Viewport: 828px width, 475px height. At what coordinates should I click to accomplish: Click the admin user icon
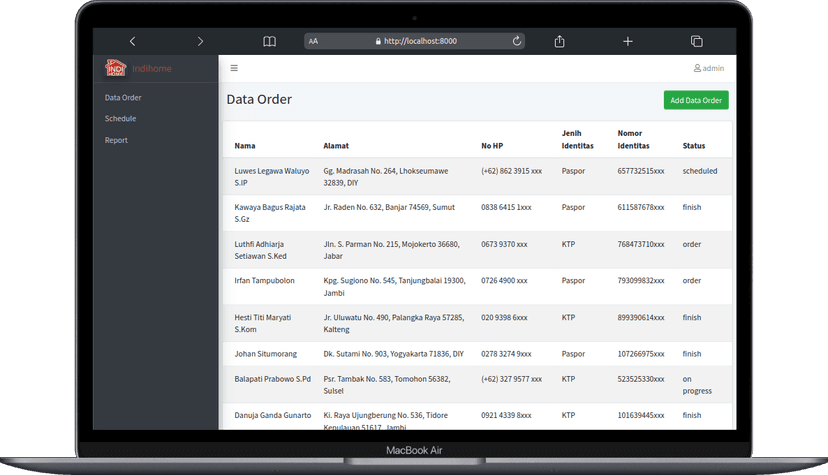pyautogui.click(x=697, y=68)
